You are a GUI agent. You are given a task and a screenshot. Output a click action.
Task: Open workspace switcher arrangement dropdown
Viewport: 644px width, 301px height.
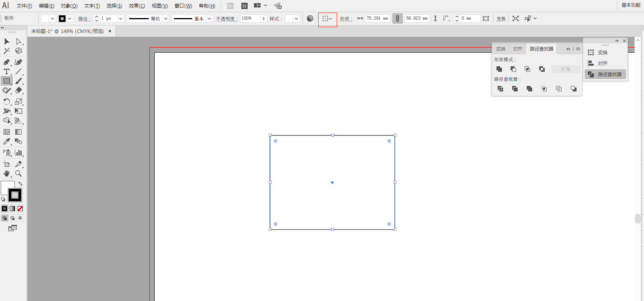tap(261, 5)
